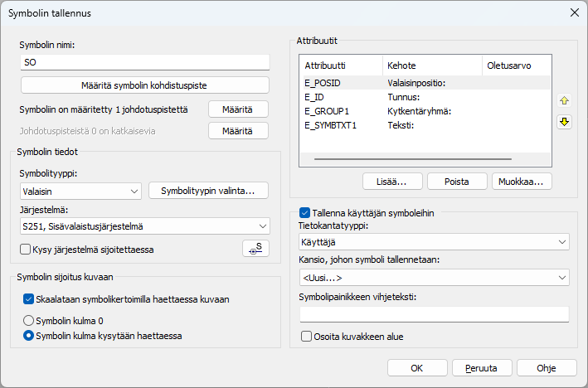Uncheck Skaalataan symbolikertoimilla haettaessa kuvaan
Screen dimensions: 588x388
28,299
